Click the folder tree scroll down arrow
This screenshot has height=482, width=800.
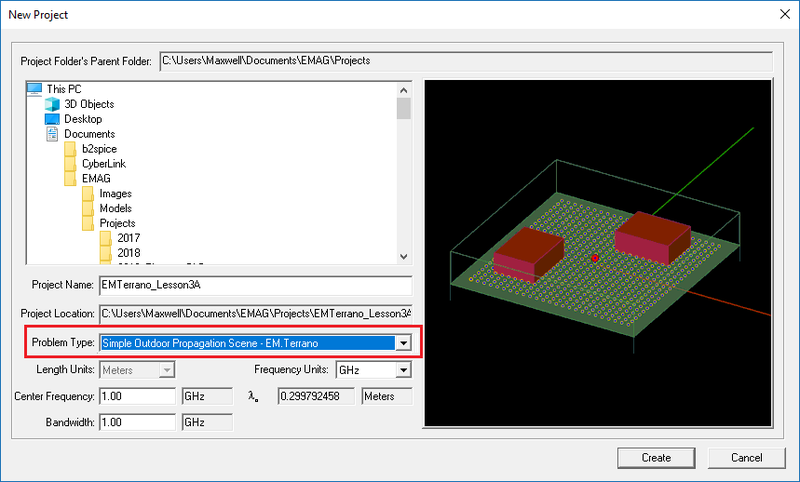pos(404,257)
